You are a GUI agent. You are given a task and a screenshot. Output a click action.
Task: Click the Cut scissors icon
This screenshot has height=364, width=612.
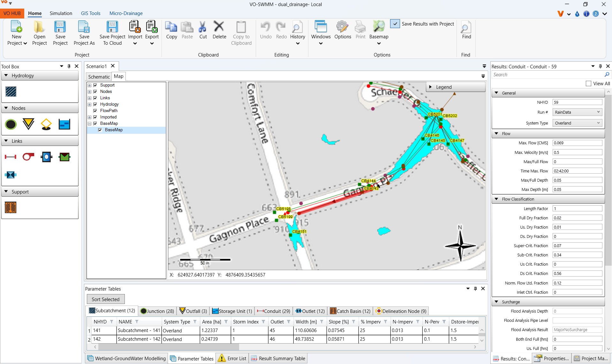[203, 27]
